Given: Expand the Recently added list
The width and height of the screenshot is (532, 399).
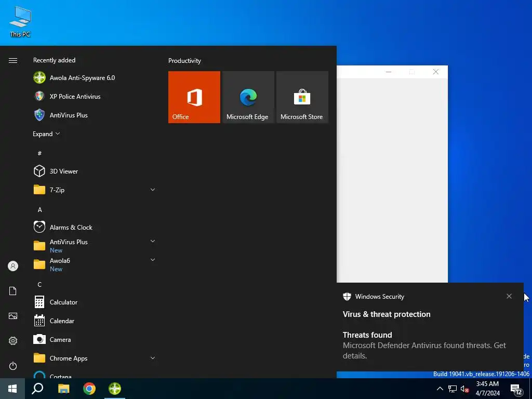Looking at the screenshot, I should (x=46, y=134).
